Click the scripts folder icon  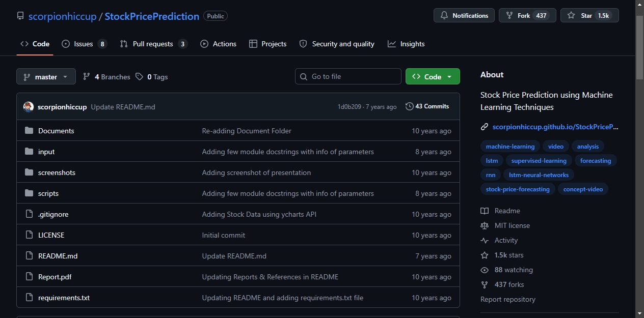point(29,193)
